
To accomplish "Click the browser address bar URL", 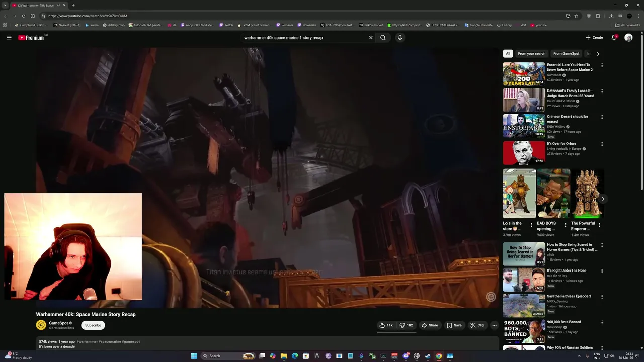I will click(88, 16).
